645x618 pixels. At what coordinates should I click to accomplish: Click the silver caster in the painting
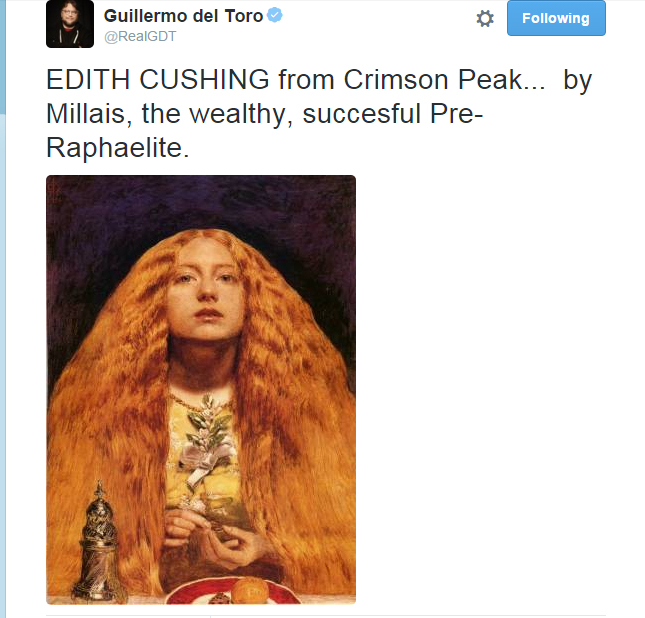click(x=97, y=541)
